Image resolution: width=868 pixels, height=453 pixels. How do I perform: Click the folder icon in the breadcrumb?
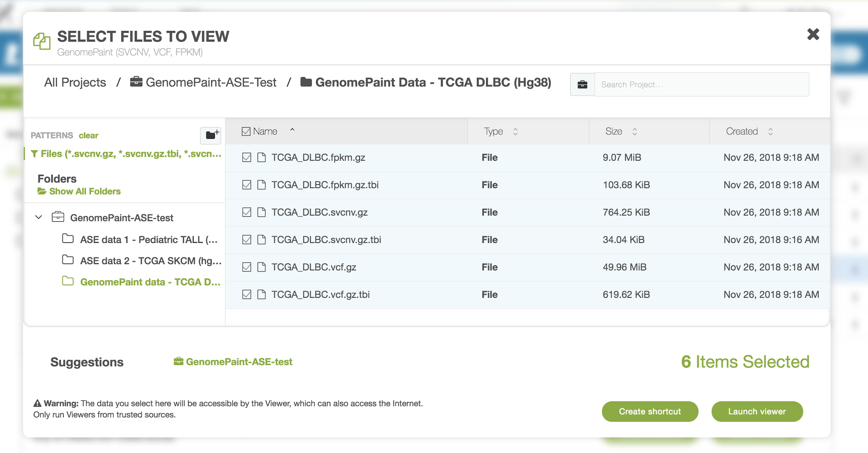(306, 82)
